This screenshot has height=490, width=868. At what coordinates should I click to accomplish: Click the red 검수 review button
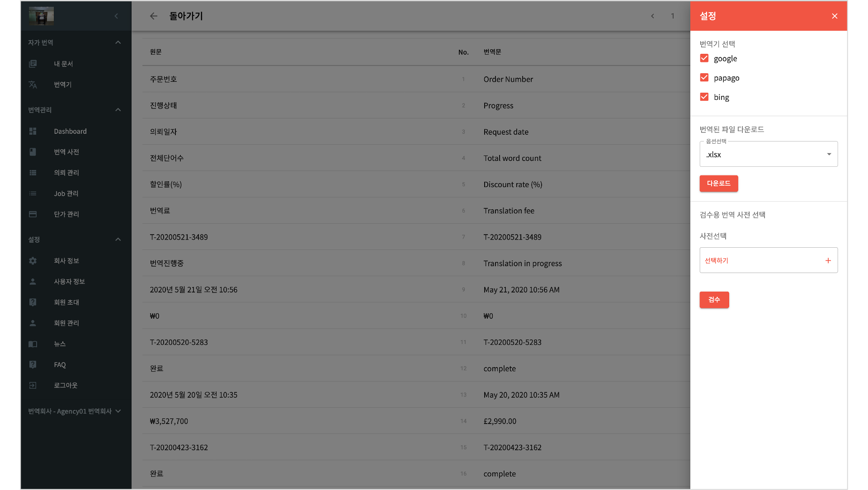(714, 300)
